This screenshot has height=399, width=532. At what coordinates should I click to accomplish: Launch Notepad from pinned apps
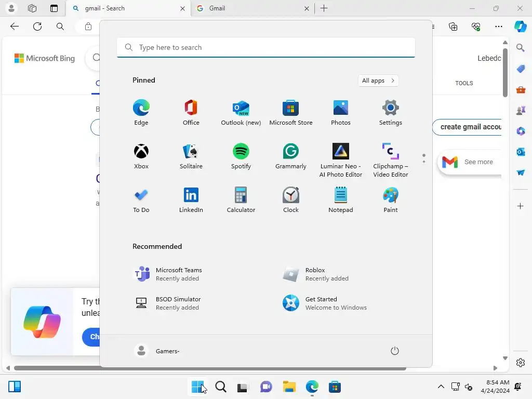[341, 200]
